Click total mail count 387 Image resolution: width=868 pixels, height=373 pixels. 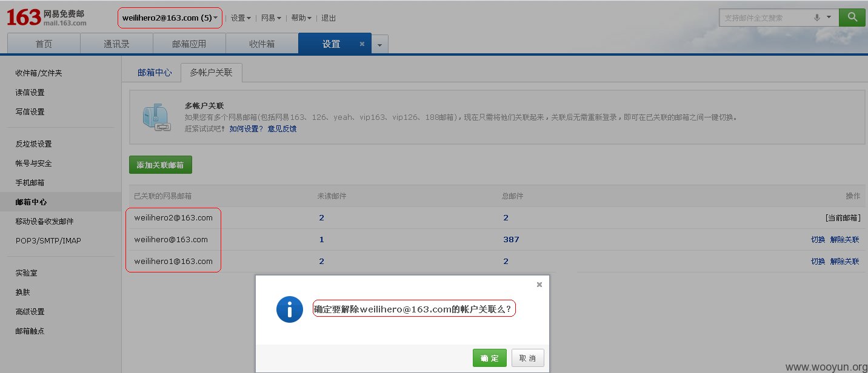point(511,240)
